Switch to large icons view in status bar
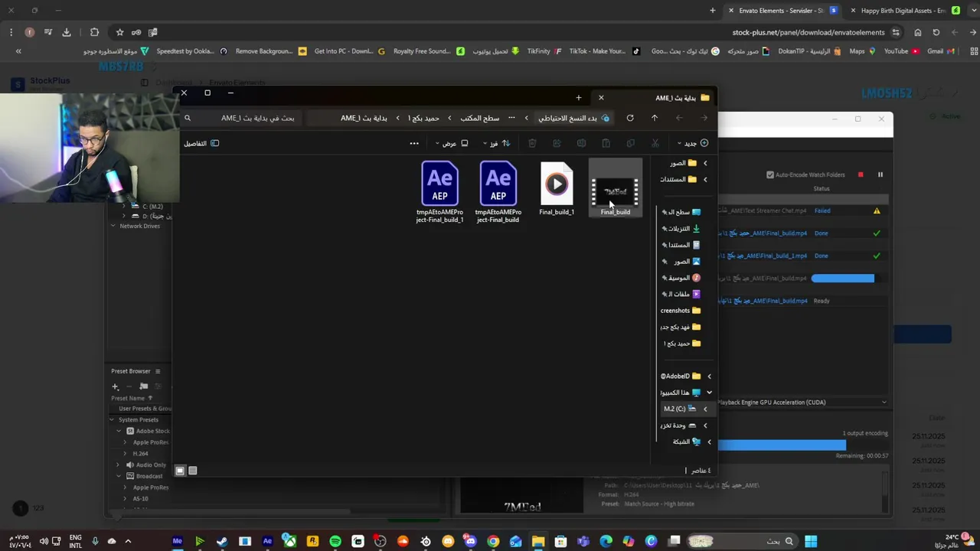The width and height of the screenshot is (980, 551). [180, 471]
